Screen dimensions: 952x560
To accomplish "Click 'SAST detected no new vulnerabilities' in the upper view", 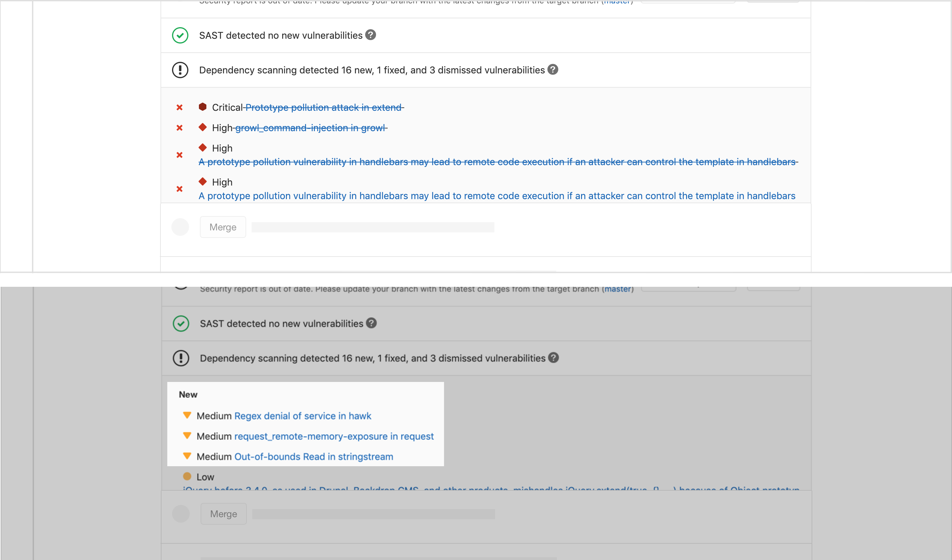I will (x=281, y=35).
